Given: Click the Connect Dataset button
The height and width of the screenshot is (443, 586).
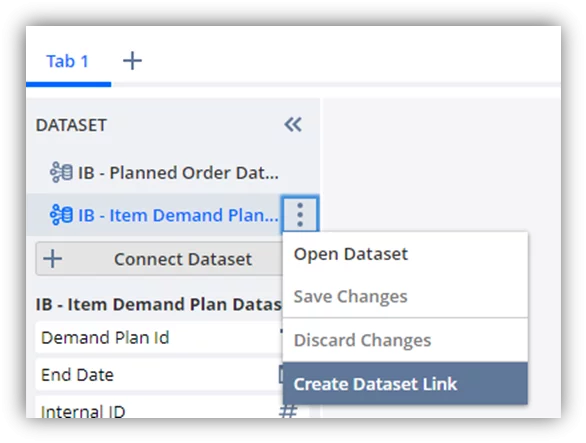Looking at the screenshot, I should [159, 259].
